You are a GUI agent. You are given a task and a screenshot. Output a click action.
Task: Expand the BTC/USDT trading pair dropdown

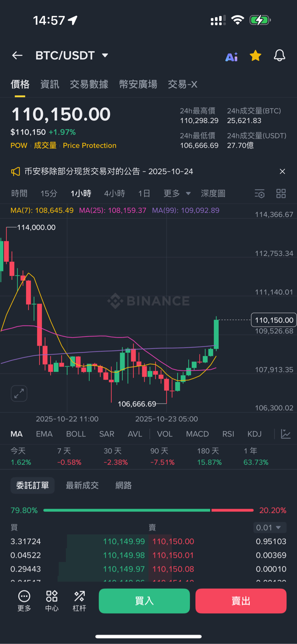[x=105, y=56]
